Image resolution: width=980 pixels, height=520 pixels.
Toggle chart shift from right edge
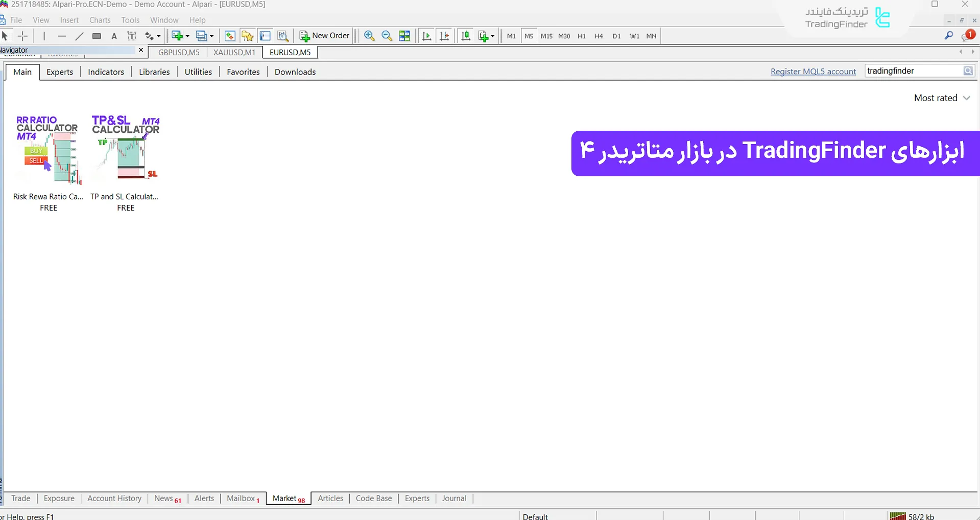coord(445,36)
